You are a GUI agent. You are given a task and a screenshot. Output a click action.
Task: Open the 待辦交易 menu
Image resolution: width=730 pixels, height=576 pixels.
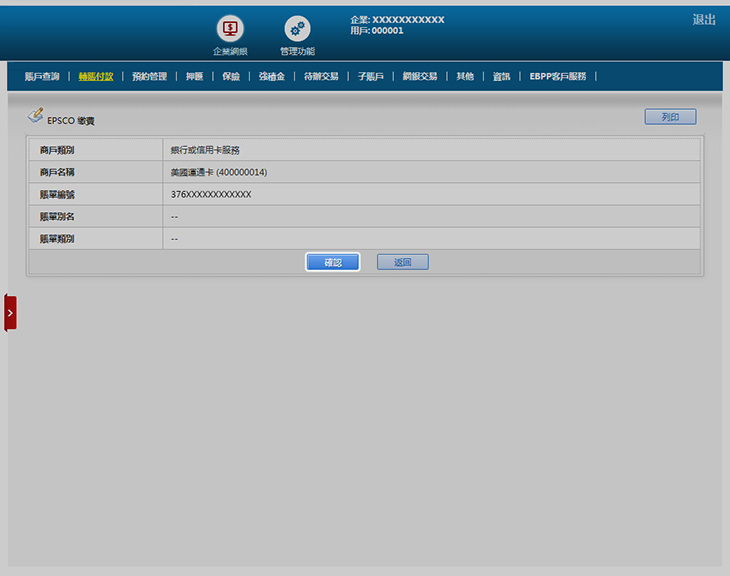point(321,76)
